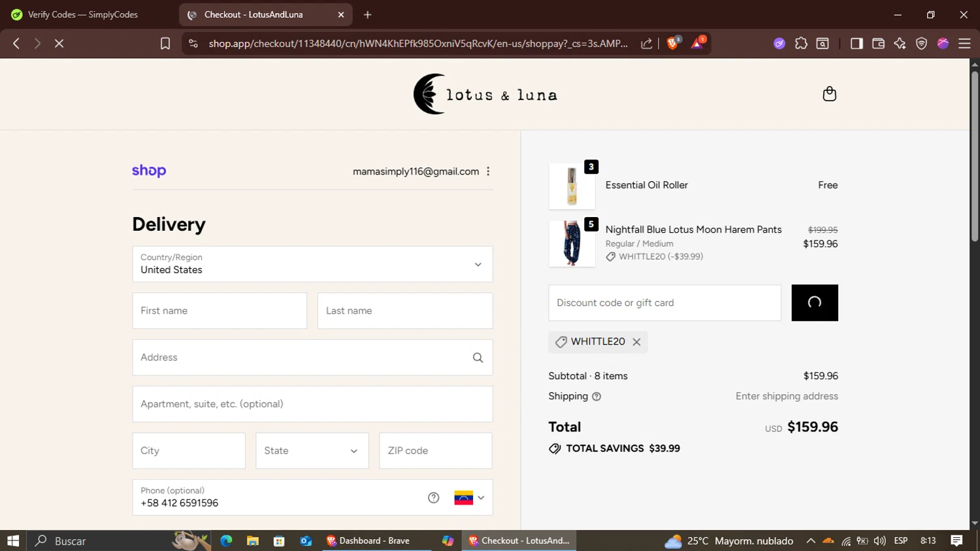The width and height of the screenshot is (980, 551).
Task: Open the State dropdown
Action: 312,451
